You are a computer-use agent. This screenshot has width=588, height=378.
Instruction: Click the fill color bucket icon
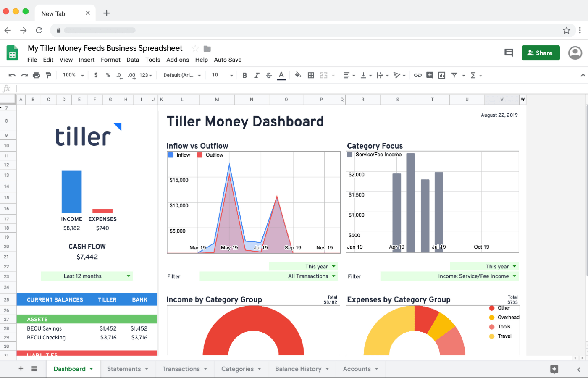tap(298, 75)
